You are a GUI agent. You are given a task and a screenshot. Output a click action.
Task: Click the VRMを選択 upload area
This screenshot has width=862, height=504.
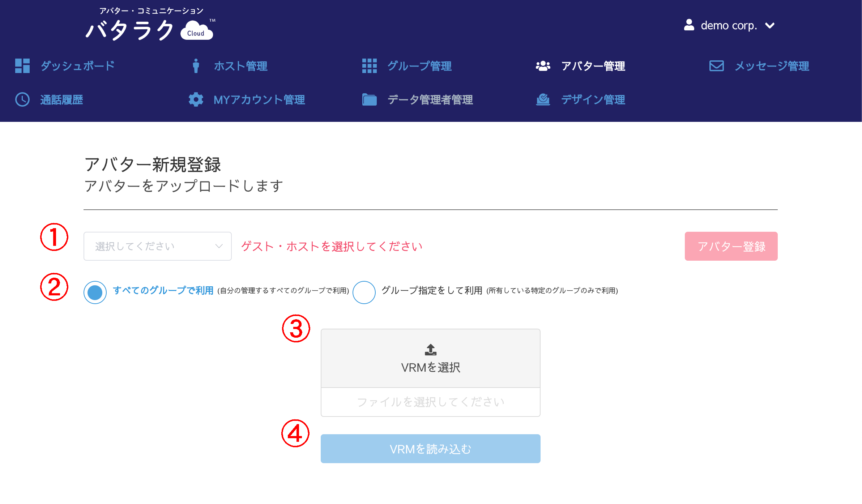click(x=430, y=358)
